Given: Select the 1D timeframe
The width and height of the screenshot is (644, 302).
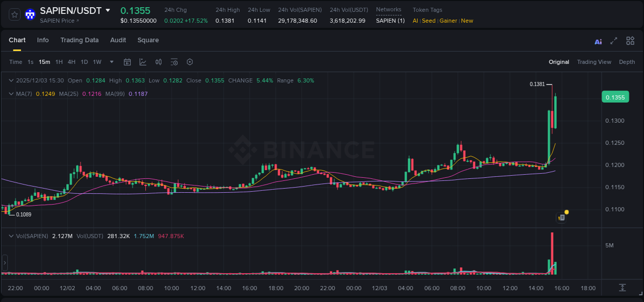Looking at the screenshot, I should [x=84, y=62].
